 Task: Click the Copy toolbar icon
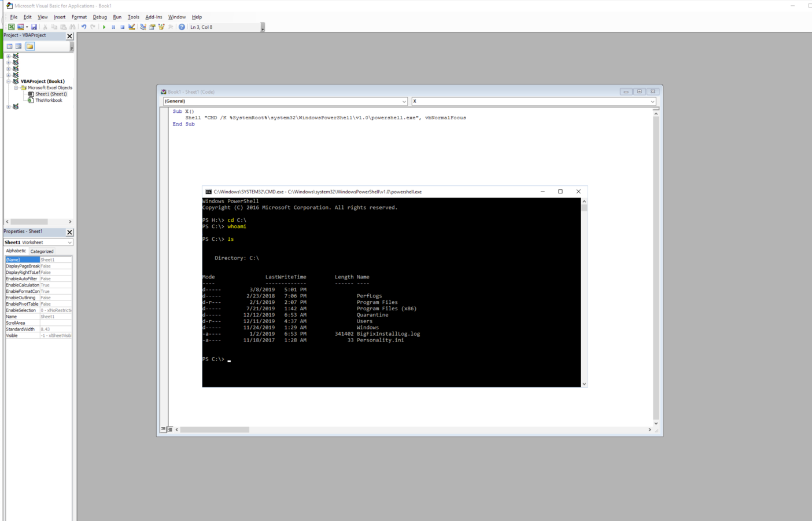[x=54, y=27]
